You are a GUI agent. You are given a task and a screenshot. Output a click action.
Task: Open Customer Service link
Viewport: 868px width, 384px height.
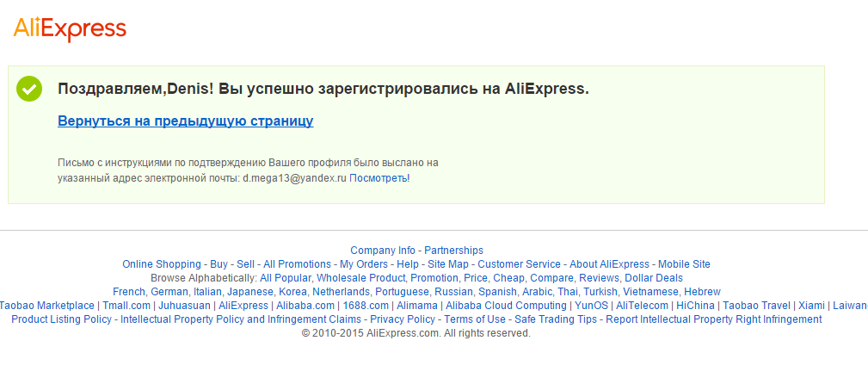(x=520, y=264)
